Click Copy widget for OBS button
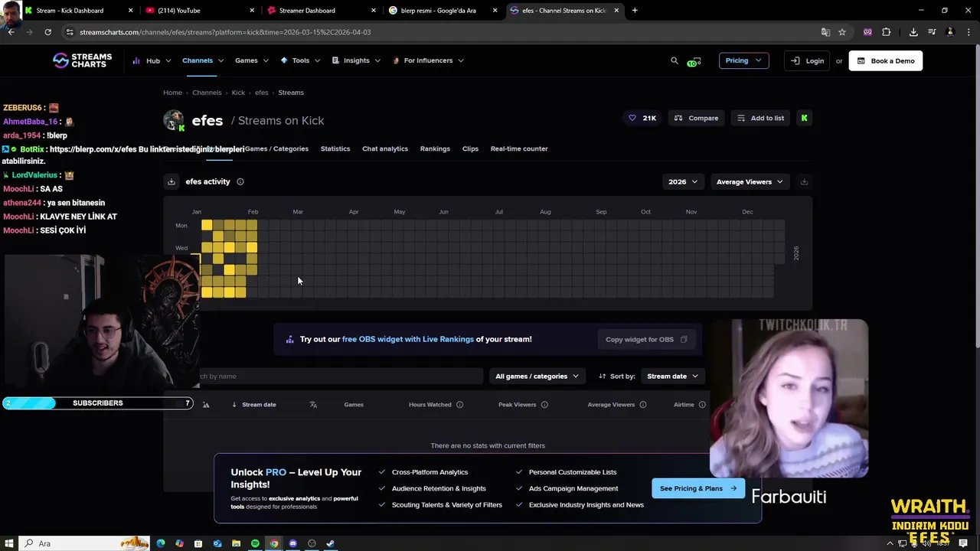 [x=647, y=339]
